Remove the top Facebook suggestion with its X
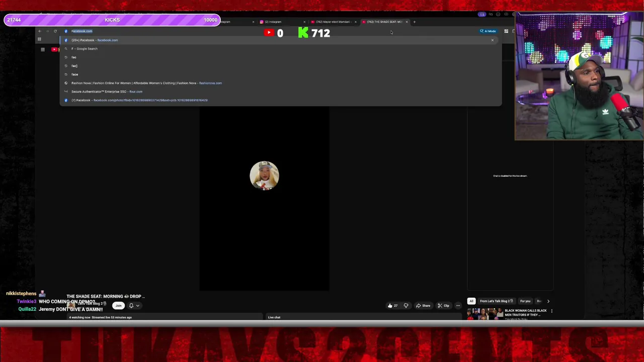 493,40
